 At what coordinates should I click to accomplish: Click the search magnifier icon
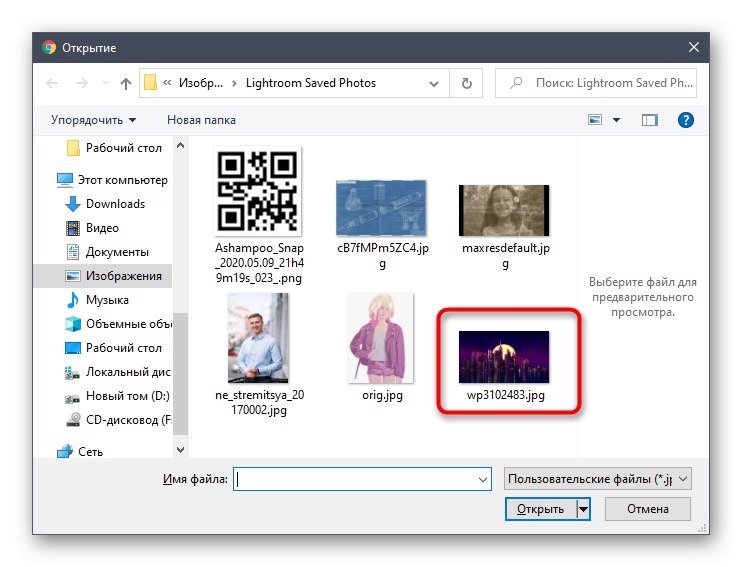click(516, 83)
